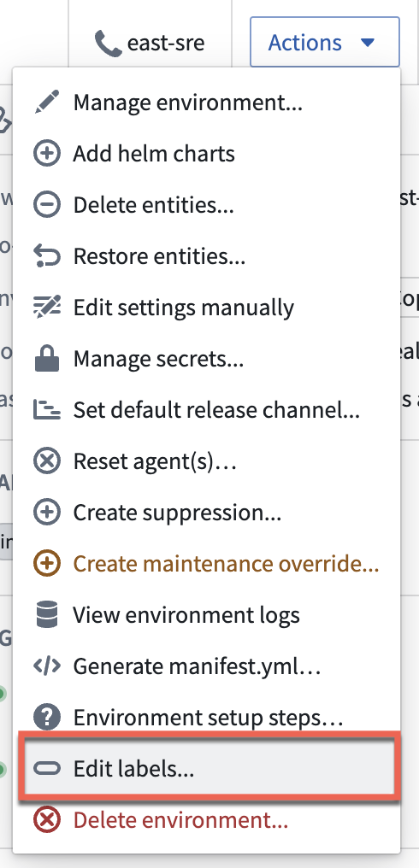419x868 pixels.
Task: Select Manage environment... menu entry
Action: click(x=206, y=103)
